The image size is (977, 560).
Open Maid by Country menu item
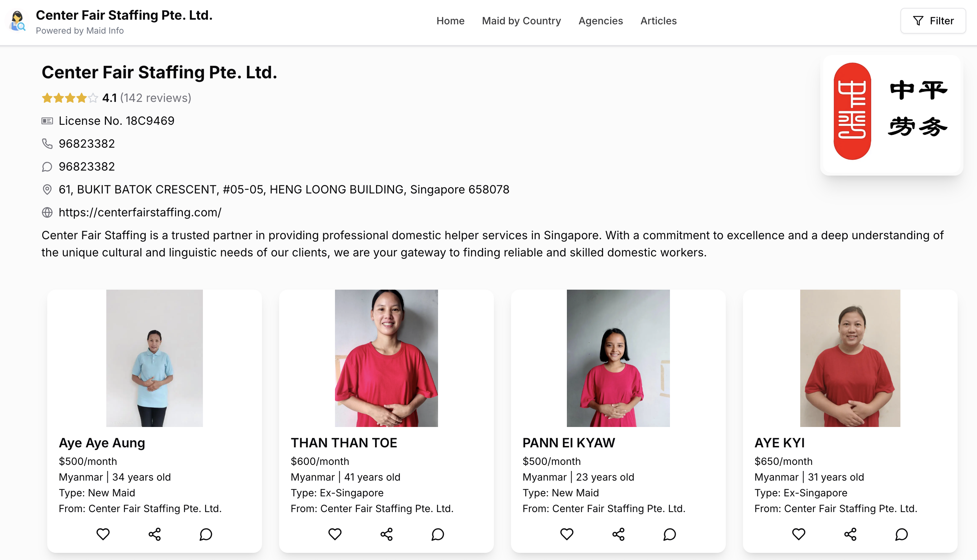pos(521,21)
